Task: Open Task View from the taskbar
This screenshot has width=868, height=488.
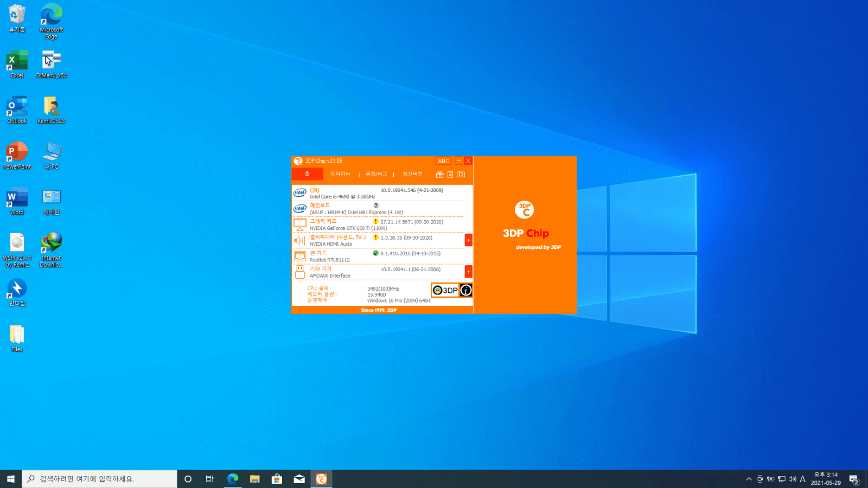Action: click(210, 479)
